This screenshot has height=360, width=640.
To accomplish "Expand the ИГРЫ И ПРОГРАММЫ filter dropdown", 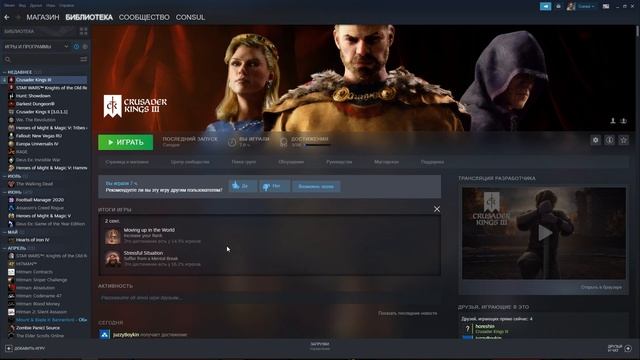I will click(66, 47).
